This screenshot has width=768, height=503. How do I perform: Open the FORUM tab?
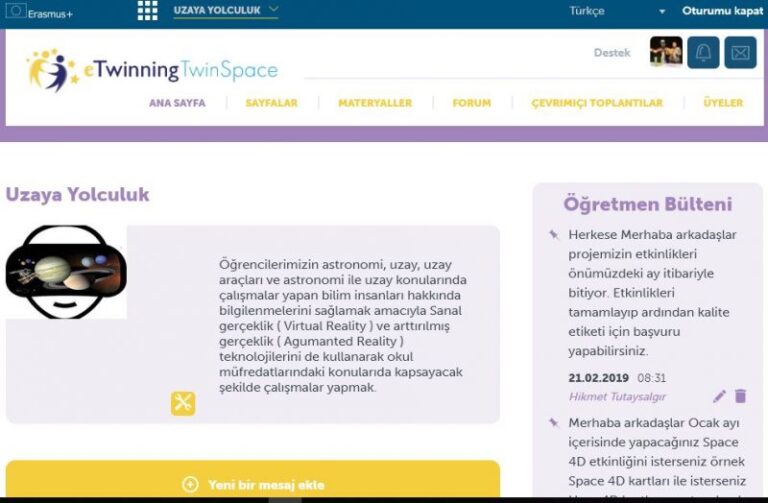(x=471, y=103)
